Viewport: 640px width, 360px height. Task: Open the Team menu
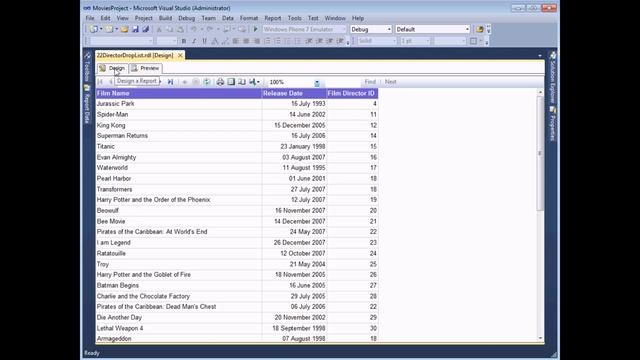[208, 18]
